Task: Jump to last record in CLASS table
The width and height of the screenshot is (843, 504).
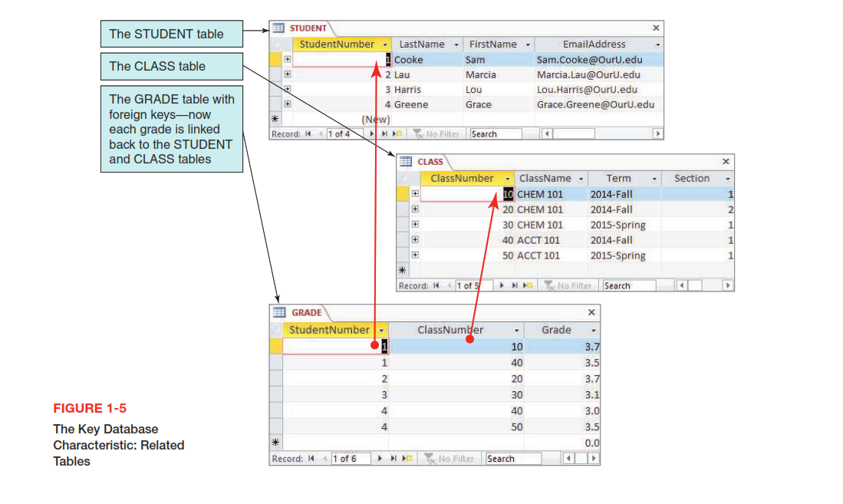Action: tap(514, 285)
